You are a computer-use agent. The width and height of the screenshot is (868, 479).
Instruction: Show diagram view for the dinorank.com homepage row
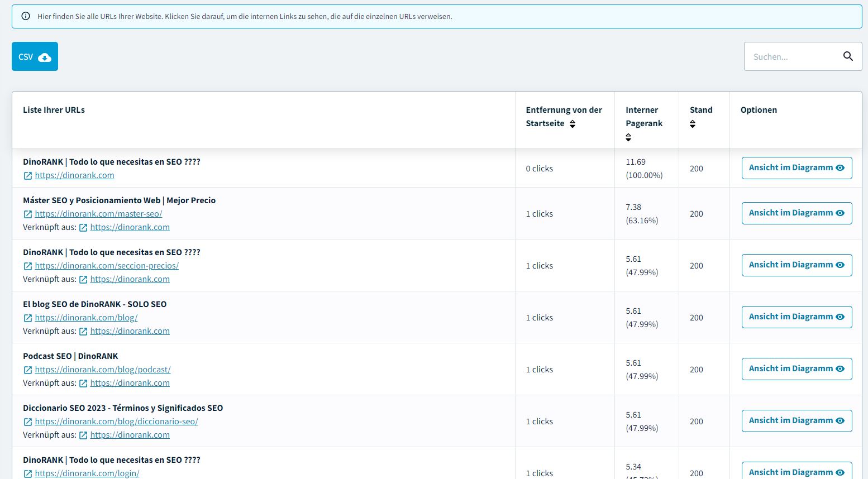[x=797, y=168]
